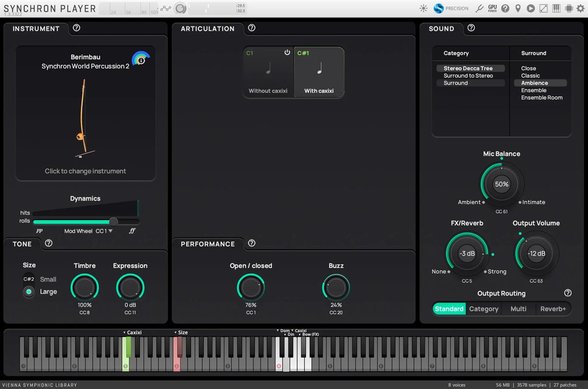Select Ensemble Room surround preset
588x389 pixels.
click(x=542, y=98)
